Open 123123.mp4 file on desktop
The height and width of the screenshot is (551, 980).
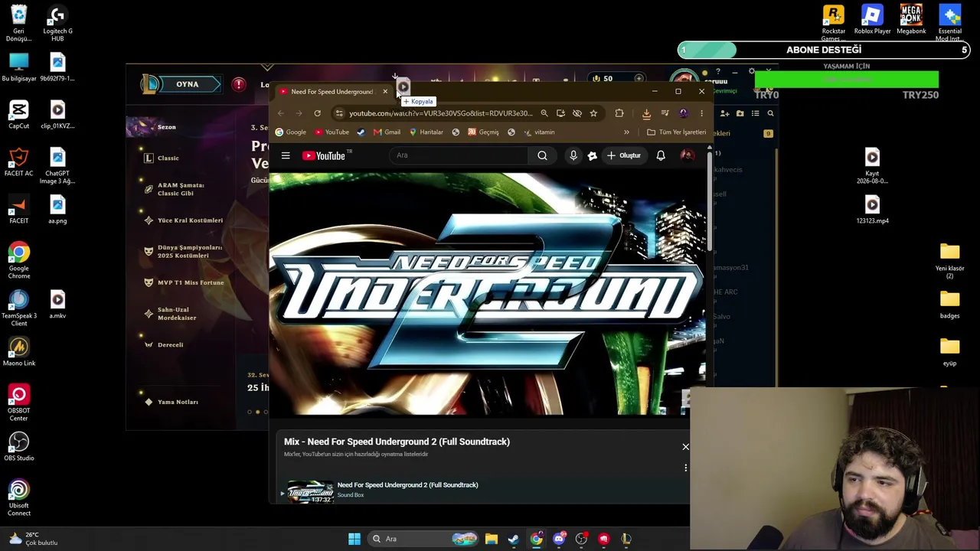(872, 210)
